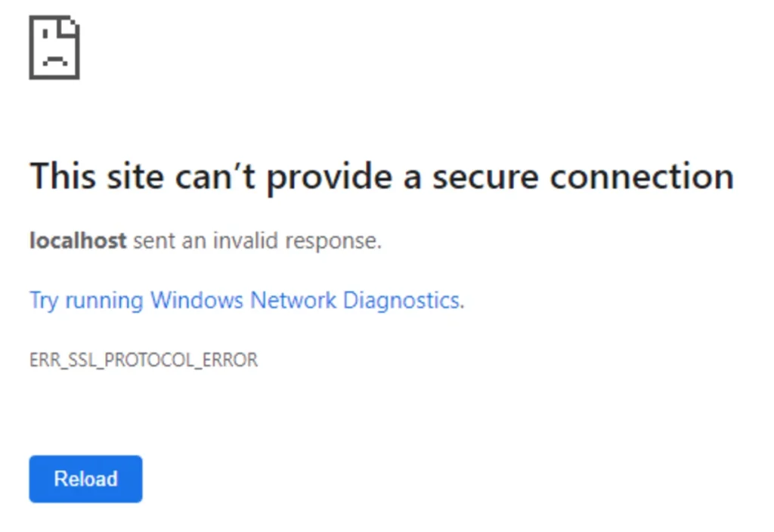This screenshot has height=532, width=774.
Task: Click 'This site' at the heading start
Action: click(97, 175)
